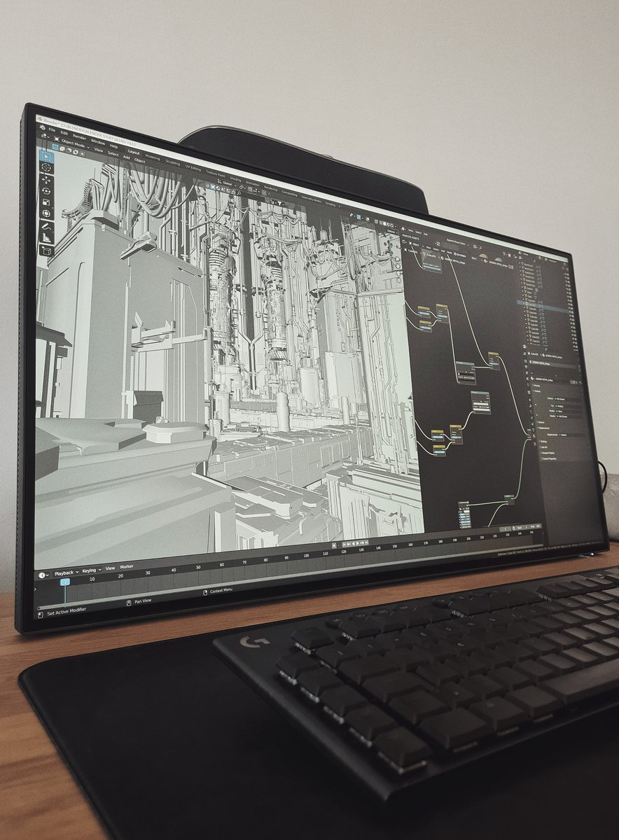Switch to the UV Editing workspace tab
The image size is (619, 840).
[x=193, y=168]
